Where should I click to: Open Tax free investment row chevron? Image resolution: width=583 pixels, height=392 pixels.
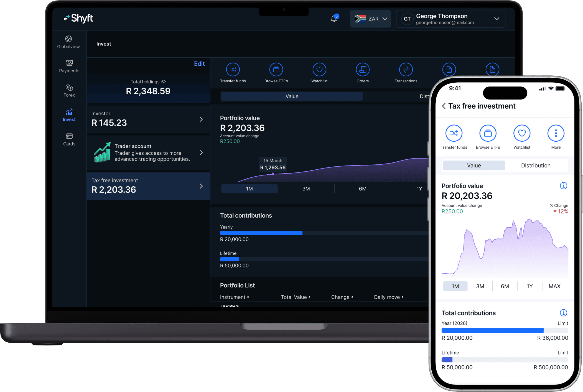201,186
